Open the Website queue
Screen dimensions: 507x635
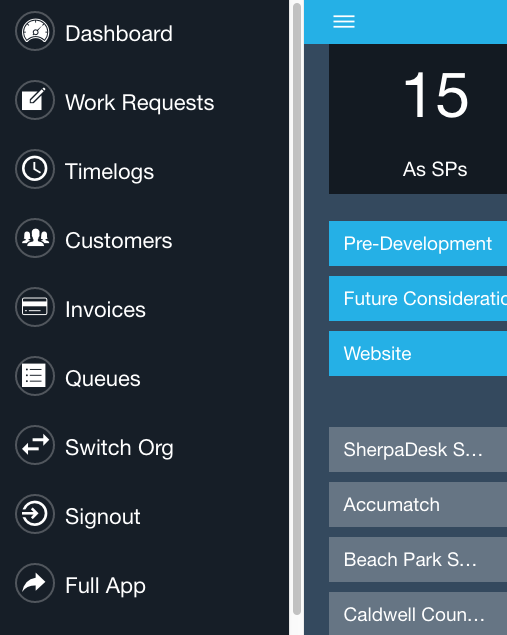point(418,354)
